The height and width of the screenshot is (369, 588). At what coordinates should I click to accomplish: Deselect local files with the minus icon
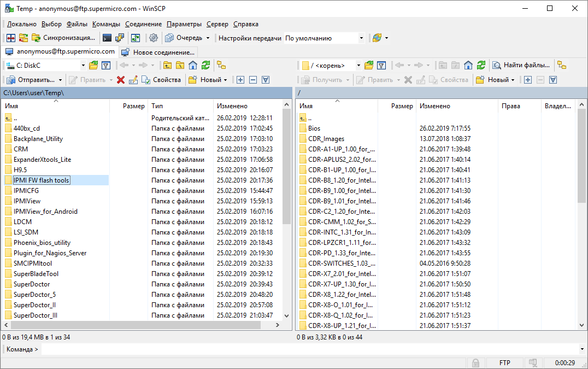252,80
